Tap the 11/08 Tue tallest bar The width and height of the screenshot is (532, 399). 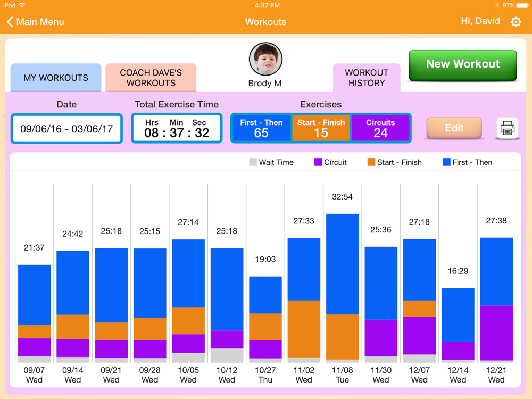pyautogui.click(x=342, y=288)
